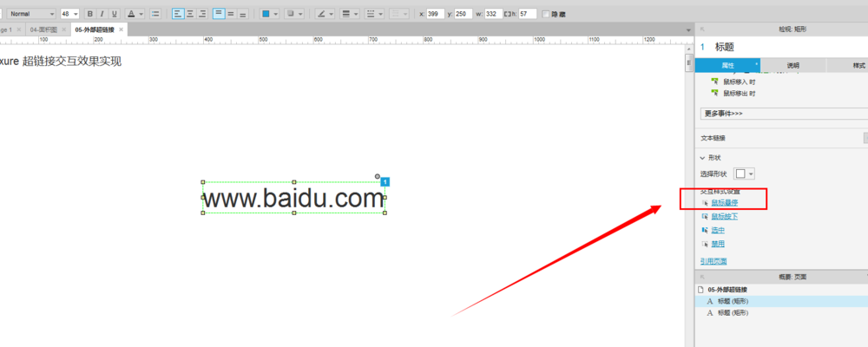Open the font color dropdown arrow

141,14
